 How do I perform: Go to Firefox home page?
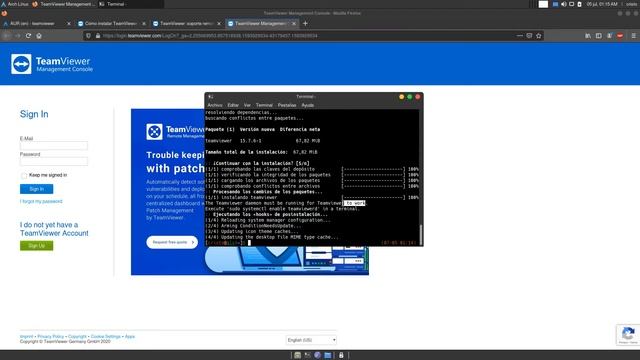tap(39, 36)
